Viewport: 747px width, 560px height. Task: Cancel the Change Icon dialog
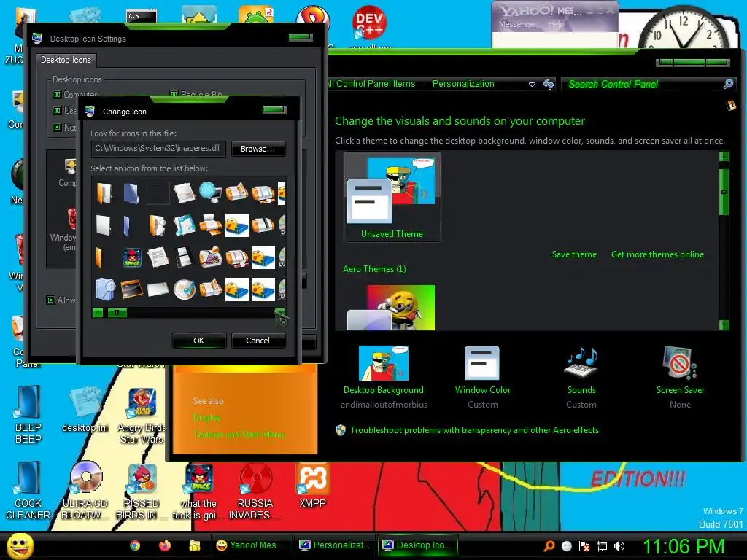[258, 341]
